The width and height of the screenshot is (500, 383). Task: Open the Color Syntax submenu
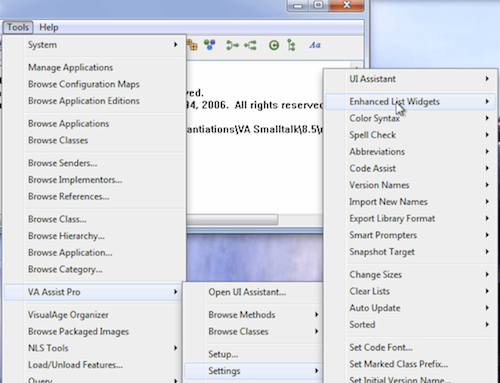(x=410, y=118)
